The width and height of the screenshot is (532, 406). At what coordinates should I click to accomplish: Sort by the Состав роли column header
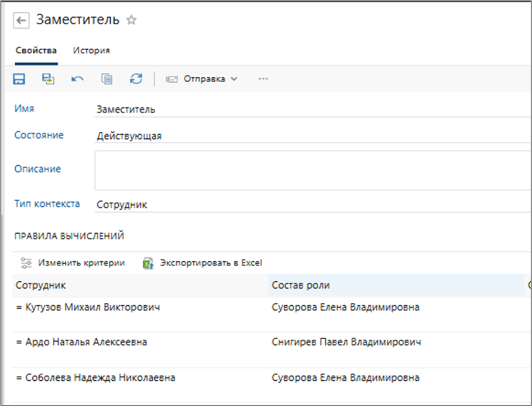coord(301,285)
